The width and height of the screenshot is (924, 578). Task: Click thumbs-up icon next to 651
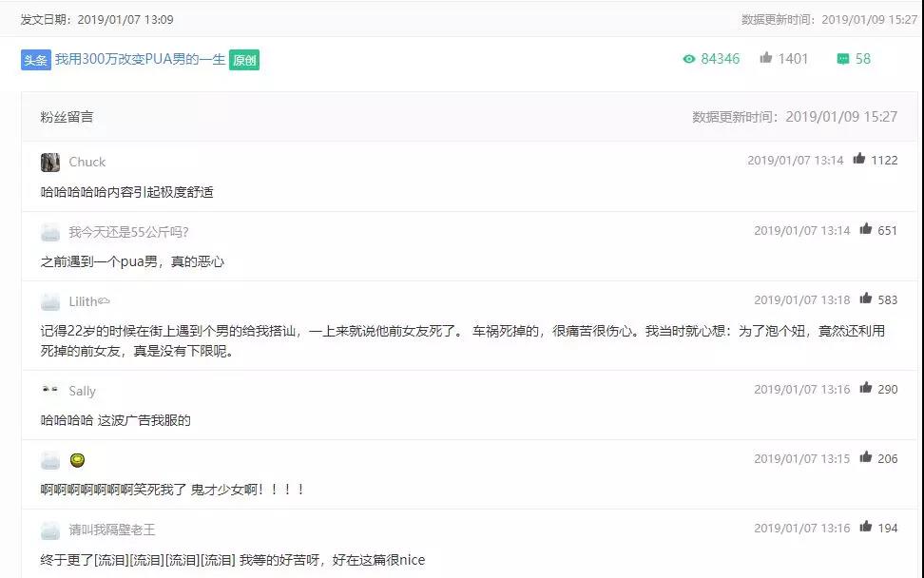click(866, 228)
